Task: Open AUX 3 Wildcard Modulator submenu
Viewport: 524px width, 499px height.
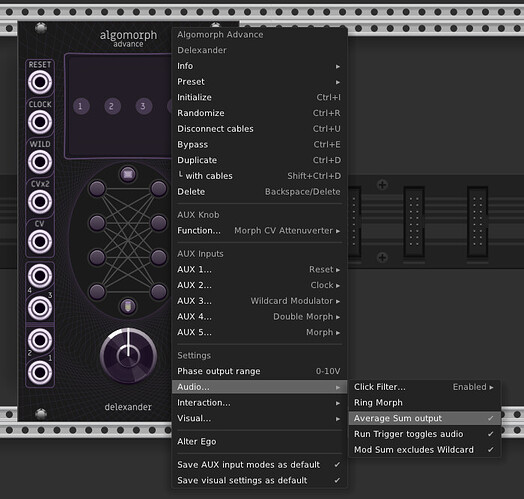Action: click(x=259, y=301)
